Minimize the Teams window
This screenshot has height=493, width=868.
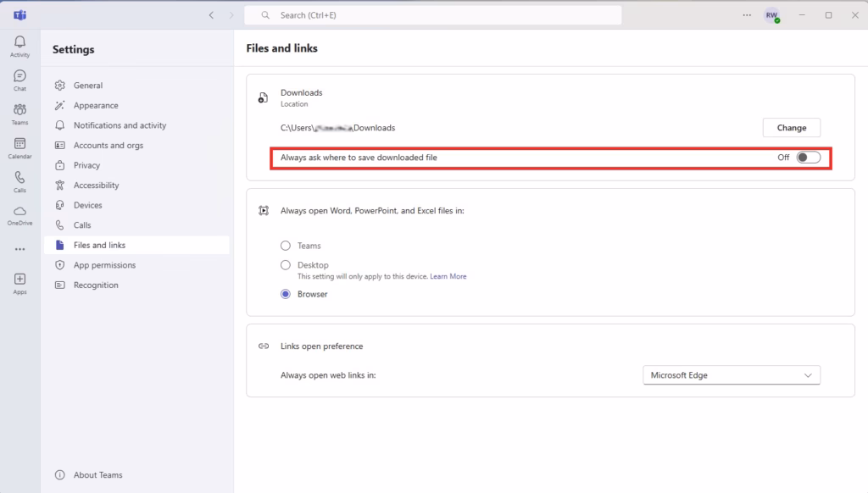pos(802,15)
